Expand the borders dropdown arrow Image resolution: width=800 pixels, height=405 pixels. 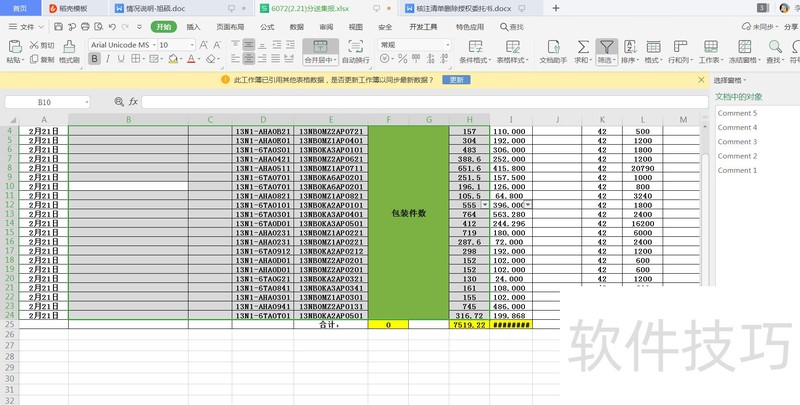click(142, 60)
